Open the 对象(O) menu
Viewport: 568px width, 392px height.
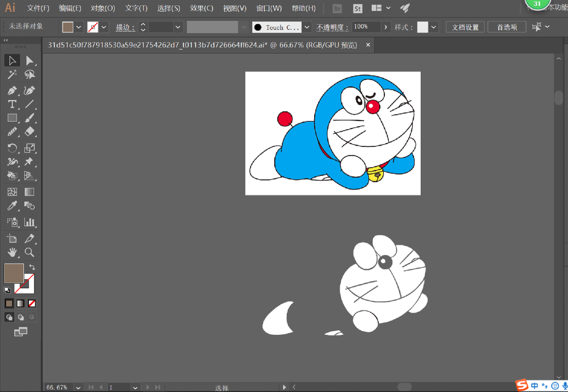(103, 8)
